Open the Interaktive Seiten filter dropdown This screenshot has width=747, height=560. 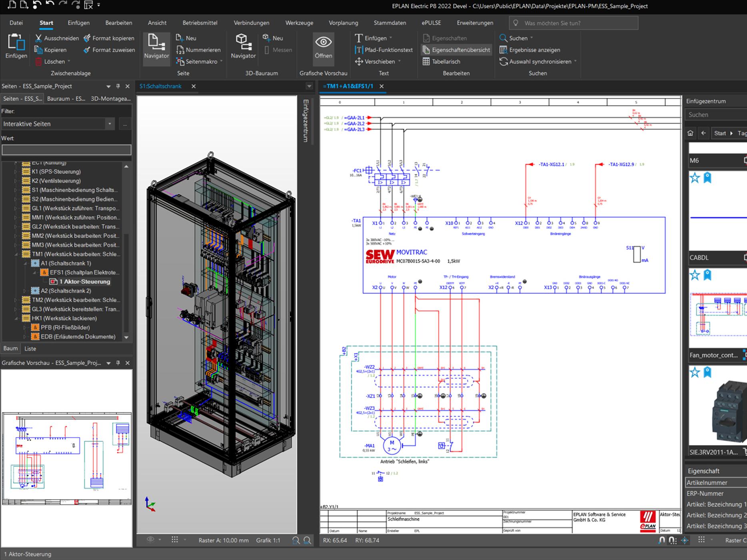click(x=110, y=124)
